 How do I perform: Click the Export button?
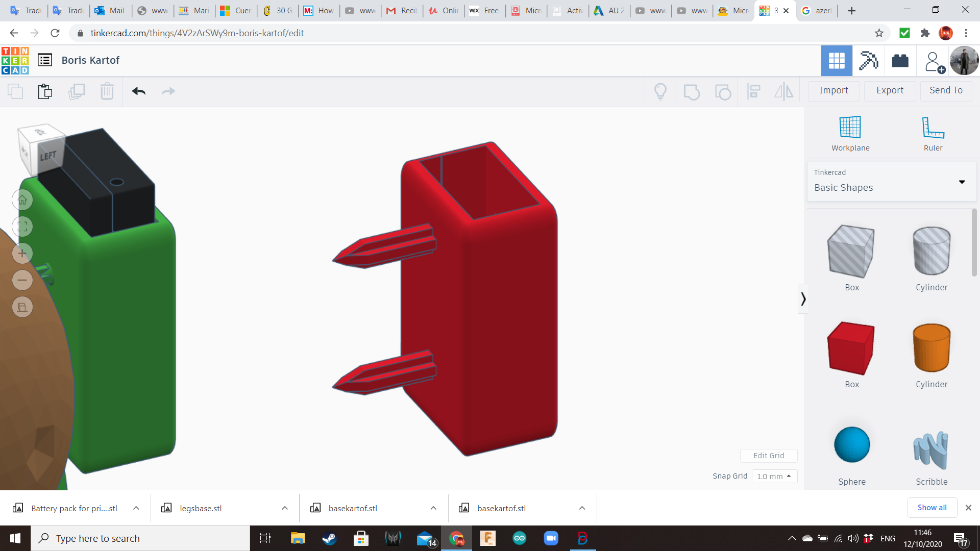[x=890, y=90]
